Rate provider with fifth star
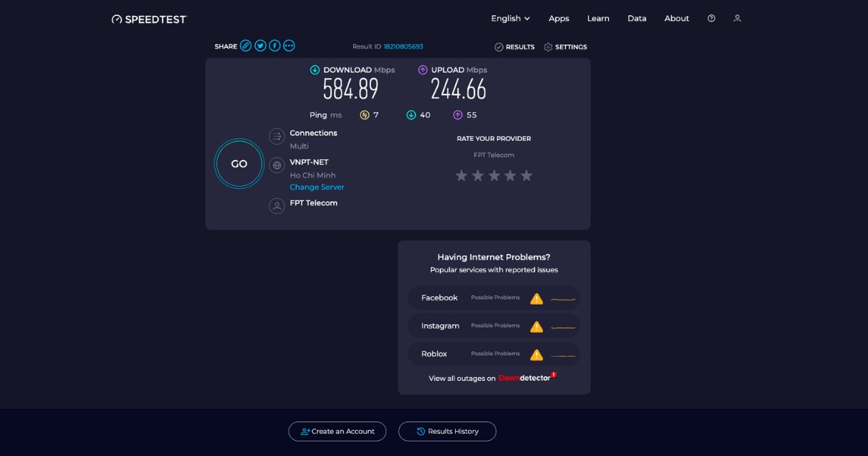The height and width of the screenshot is (456, 868). pyautogui.click(x=527, y=176)
